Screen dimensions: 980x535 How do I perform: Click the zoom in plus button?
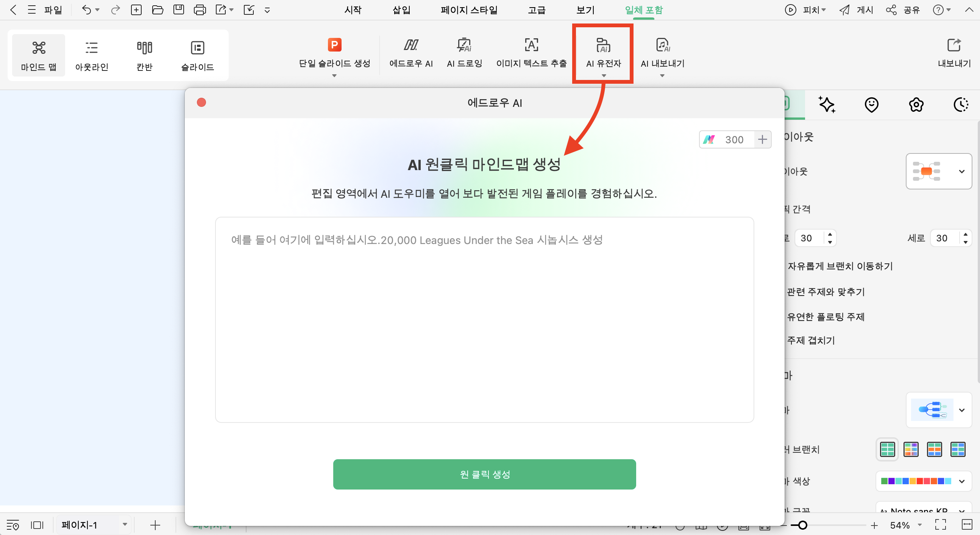click(874, 525)
